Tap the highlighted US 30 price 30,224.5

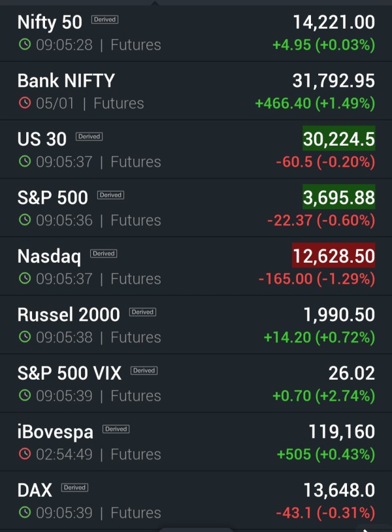point(338,139)
